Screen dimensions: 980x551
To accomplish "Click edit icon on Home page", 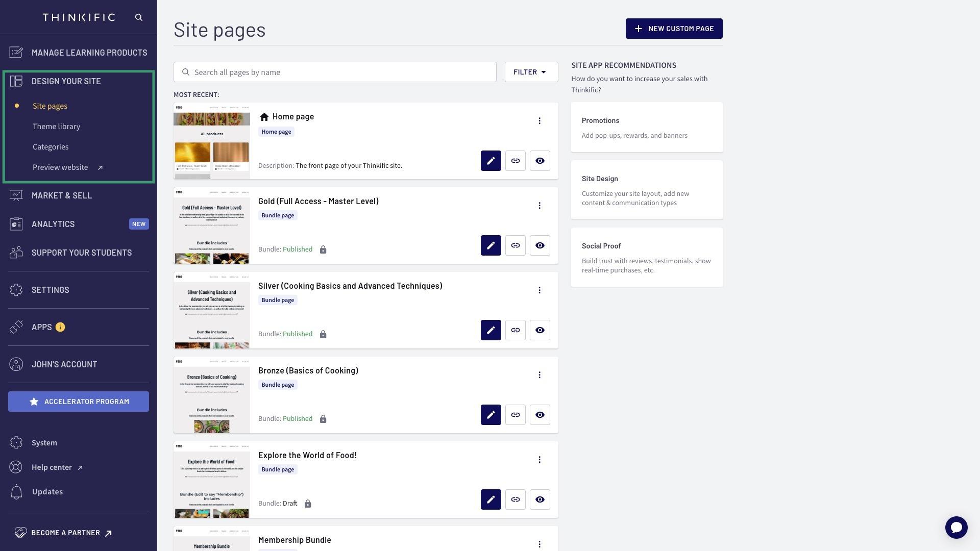I will [491, 160].
